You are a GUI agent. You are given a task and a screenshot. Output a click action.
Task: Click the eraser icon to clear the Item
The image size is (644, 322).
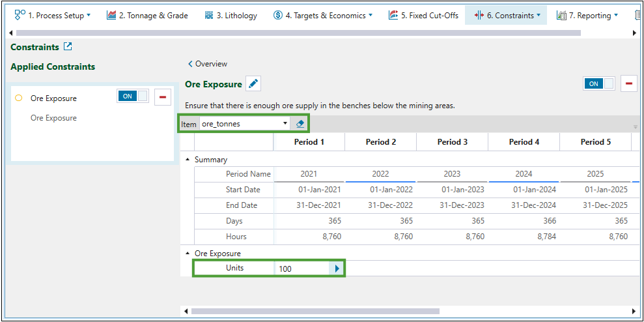(300, 124)
